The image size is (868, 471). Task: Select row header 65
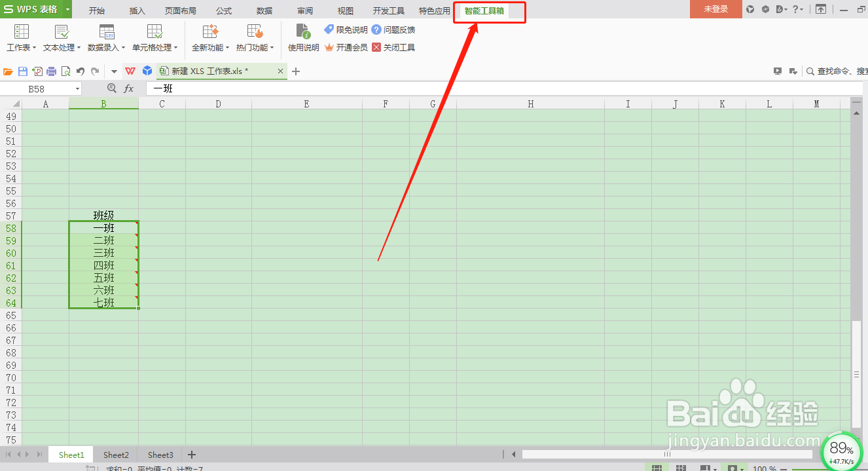(x=10, y=315)
